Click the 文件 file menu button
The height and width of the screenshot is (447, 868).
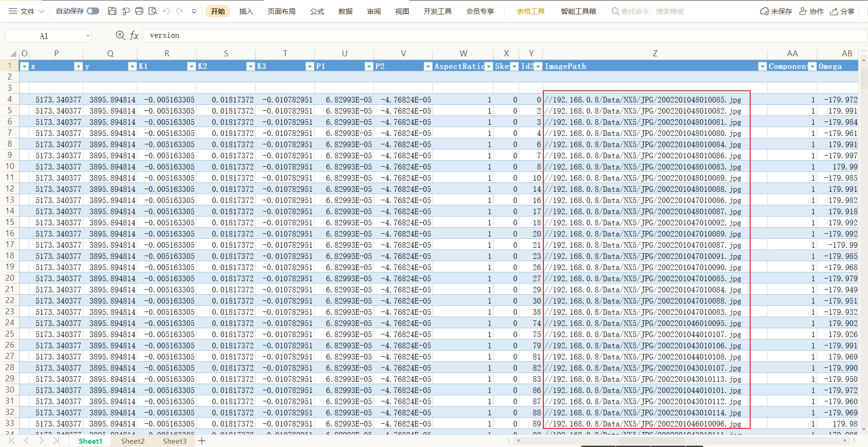point(27,11)
